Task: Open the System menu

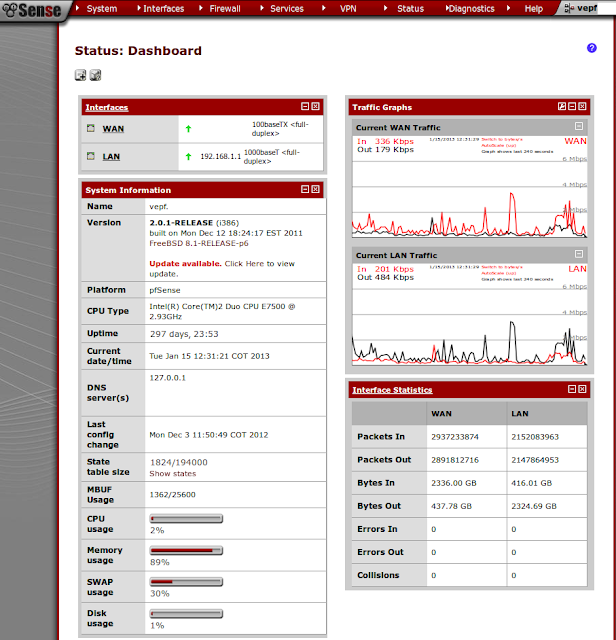Action: pos(102,9)
